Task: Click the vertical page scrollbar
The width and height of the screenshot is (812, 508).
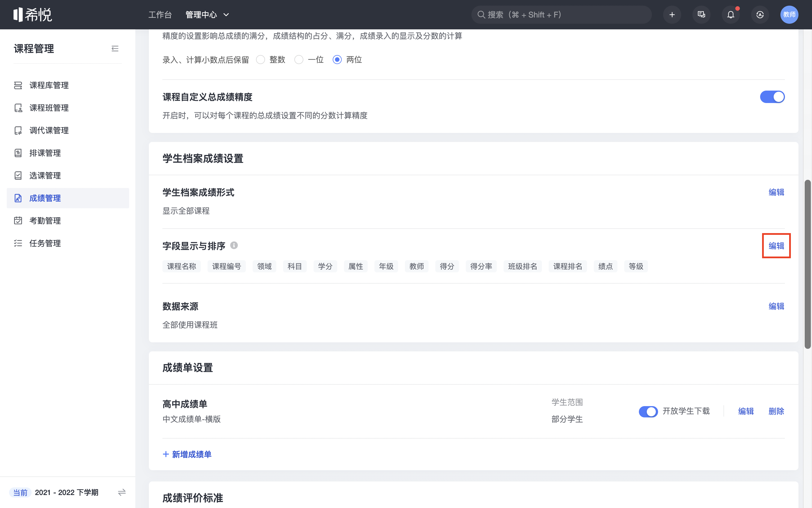Action: [808, 264]
